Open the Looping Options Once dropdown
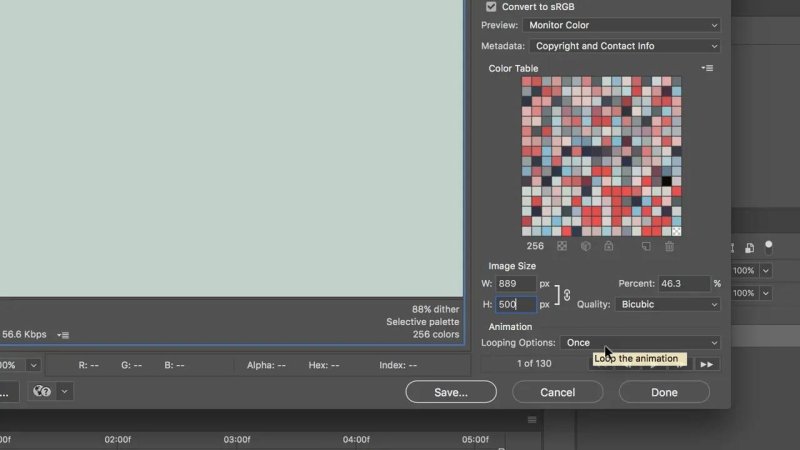This screenshot has height=450, width=800. pos(640,343)
